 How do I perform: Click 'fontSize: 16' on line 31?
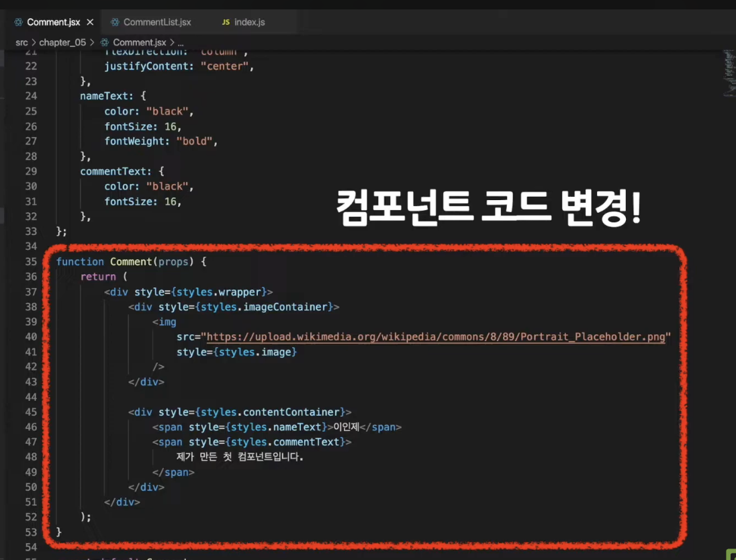click(140, 201)
